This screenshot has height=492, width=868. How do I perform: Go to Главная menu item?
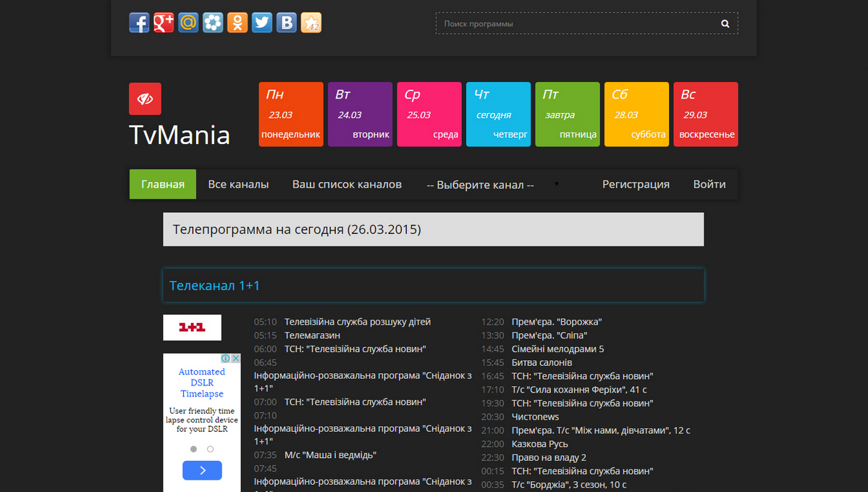coord(163,184)
